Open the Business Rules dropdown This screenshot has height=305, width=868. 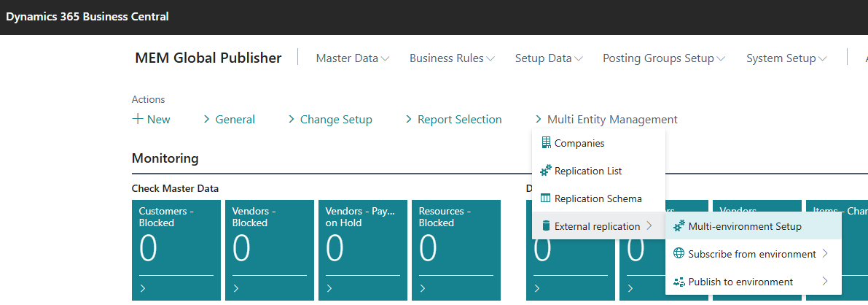pyautogui.click(x=452, y=58)
